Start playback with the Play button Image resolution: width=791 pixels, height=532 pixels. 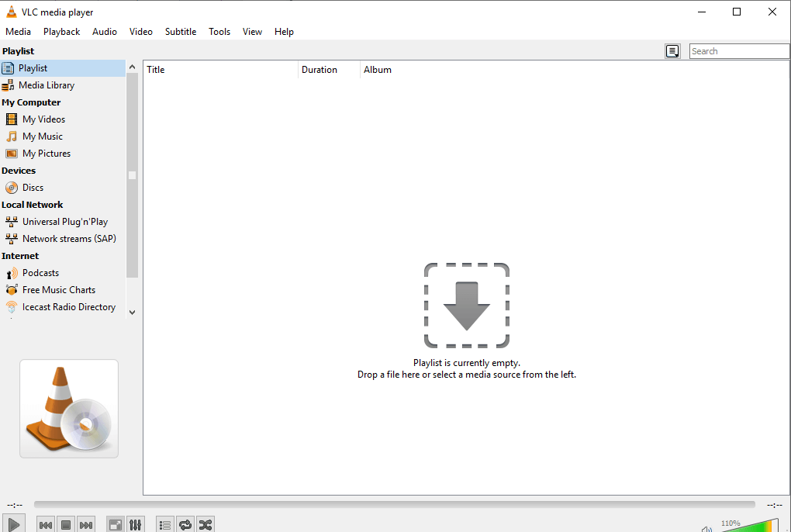tap(14, 524)
